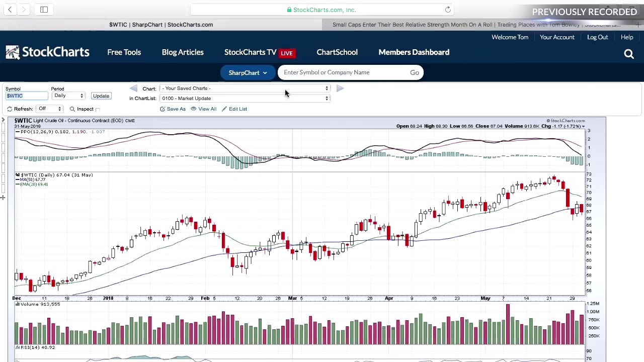Click the StockCharts.com address bar
644x362 pixels.
[322, 10]
